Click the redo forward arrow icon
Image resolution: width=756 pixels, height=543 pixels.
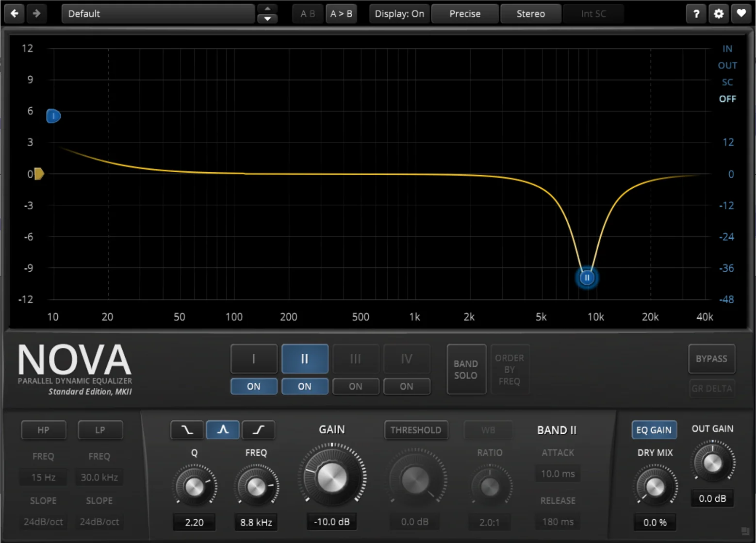(x=36, y=14)
